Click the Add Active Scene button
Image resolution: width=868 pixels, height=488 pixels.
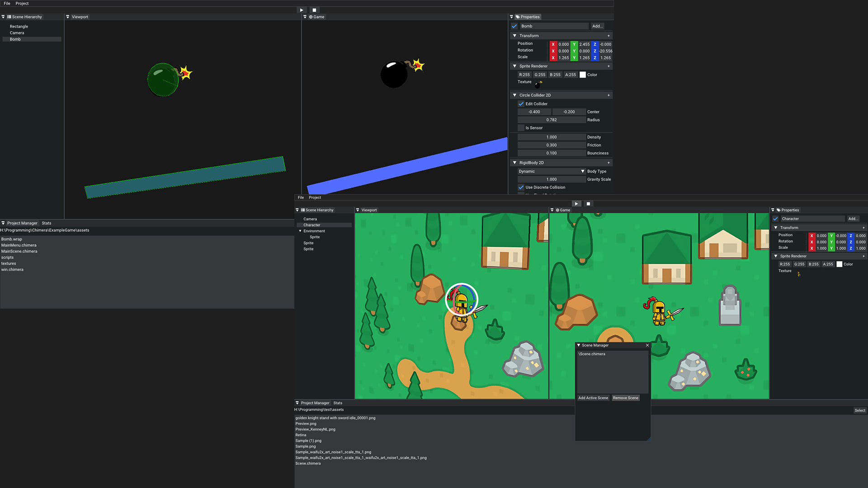coord(593,398)
